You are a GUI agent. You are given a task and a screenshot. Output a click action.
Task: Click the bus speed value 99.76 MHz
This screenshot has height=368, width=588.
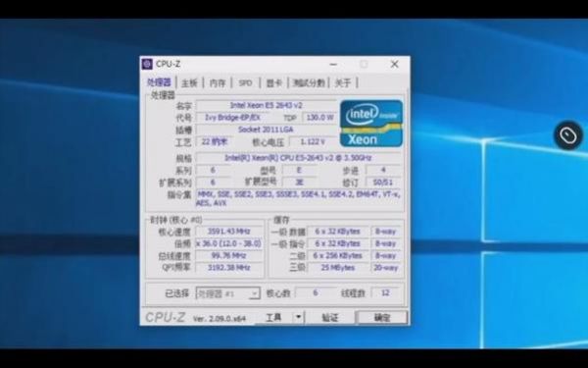pyautogui.click(x=228, y=255)
